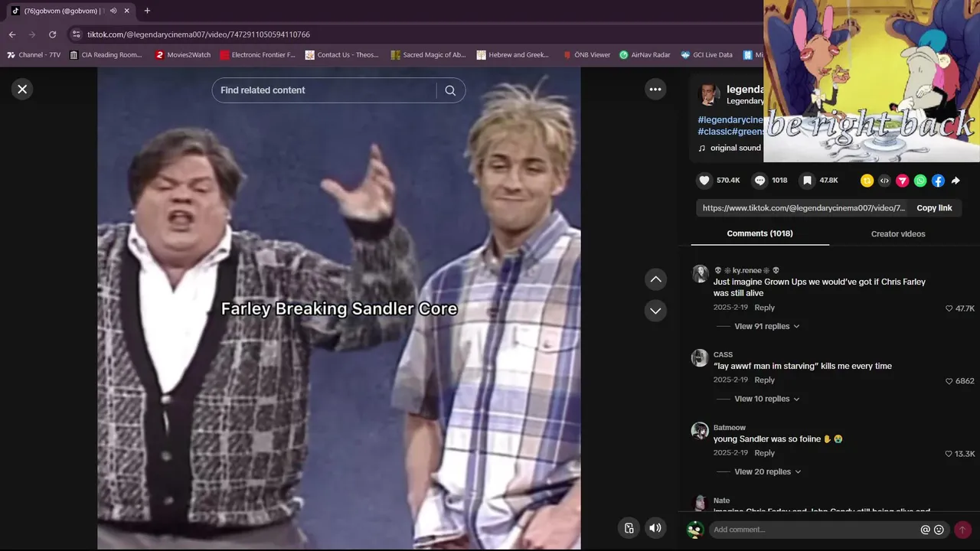
Task: Reply to Batmeow's comment
Action: coord(765,453)
